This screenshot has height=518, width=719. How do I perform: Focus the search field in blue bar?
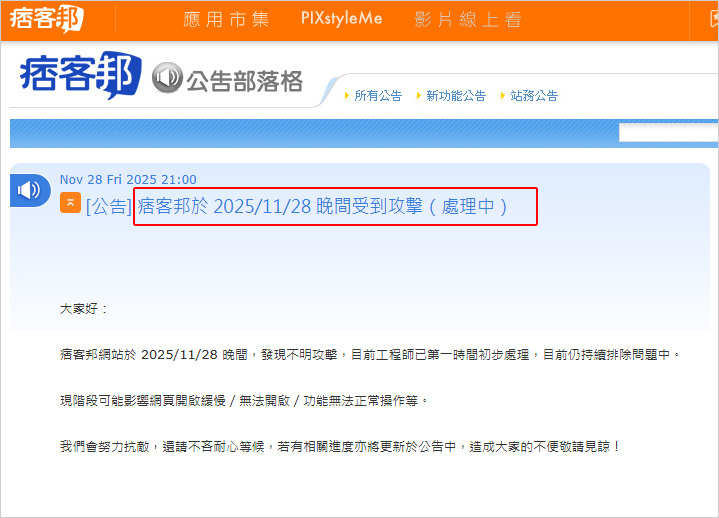click(669, 132)
